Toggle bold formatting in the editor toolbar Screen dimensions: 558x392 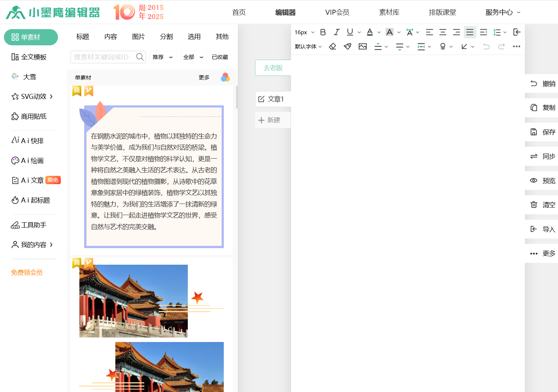[323, 32]
